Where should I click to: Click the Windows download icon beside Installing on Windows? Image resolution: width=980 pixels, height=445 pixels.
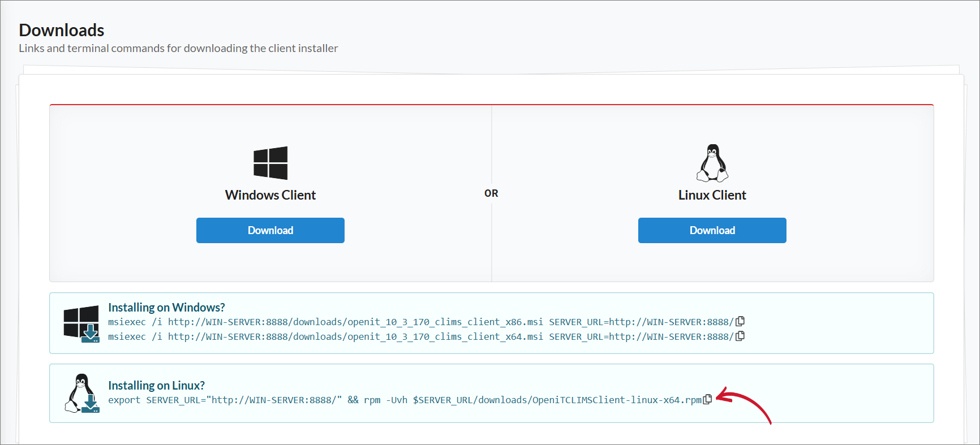[x=81, y=324]
